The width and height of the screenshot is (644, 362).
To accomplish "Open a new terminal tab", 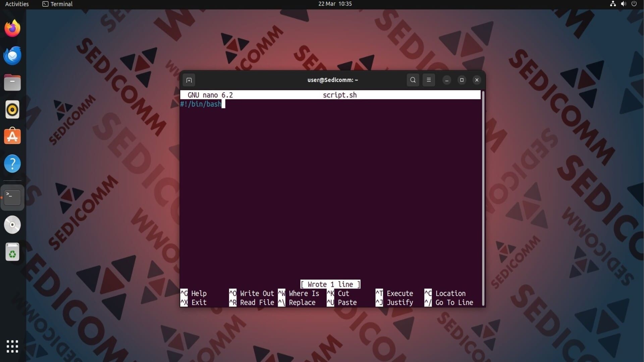I will pos(189,80).
